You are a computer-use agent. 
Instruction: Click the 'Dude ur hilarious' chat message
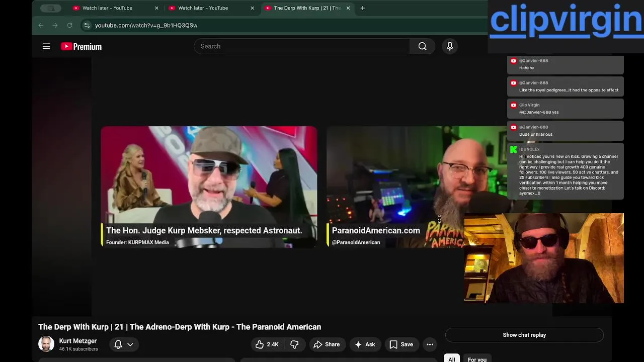tap(566, 131)
